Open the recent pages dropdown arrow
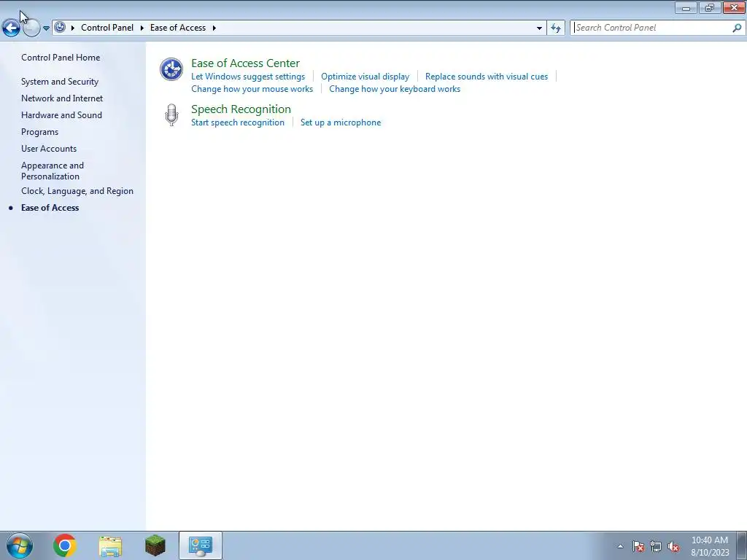Screen dimensions: 747x560 tap(46, 28)
